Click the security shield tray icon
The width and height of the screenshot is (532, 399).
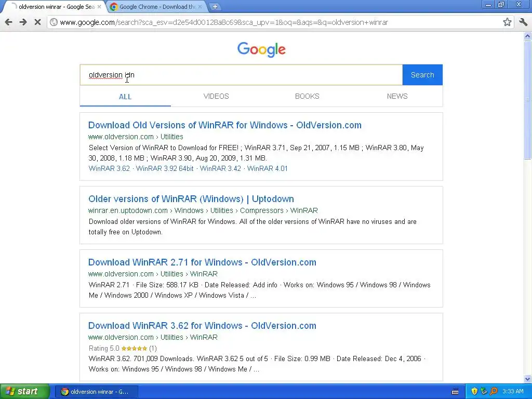click(x=474, y=392)
